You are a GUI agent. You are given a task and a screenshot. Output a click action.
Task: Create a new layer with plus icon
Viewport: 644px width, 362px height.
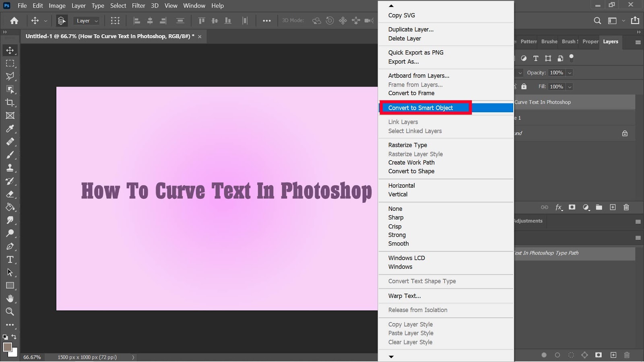[613, 208]
